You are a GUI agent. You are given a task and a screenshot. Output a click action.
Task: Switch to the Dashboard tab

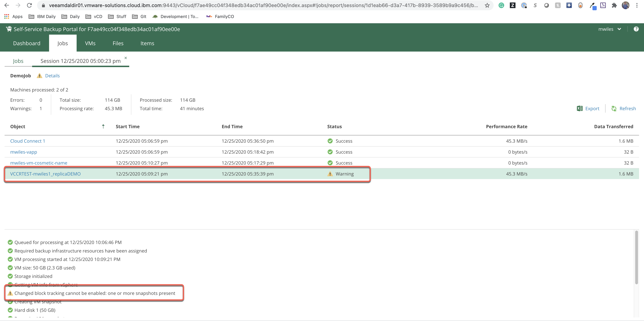[26, 43]
